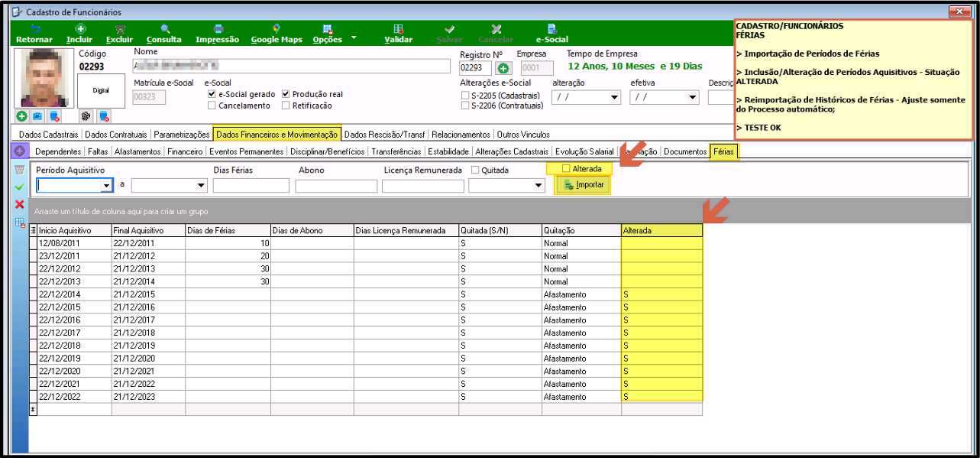Open the e-Social toolbar item
The height and width of the screenshot is (458, 980).
coord(552,34)
